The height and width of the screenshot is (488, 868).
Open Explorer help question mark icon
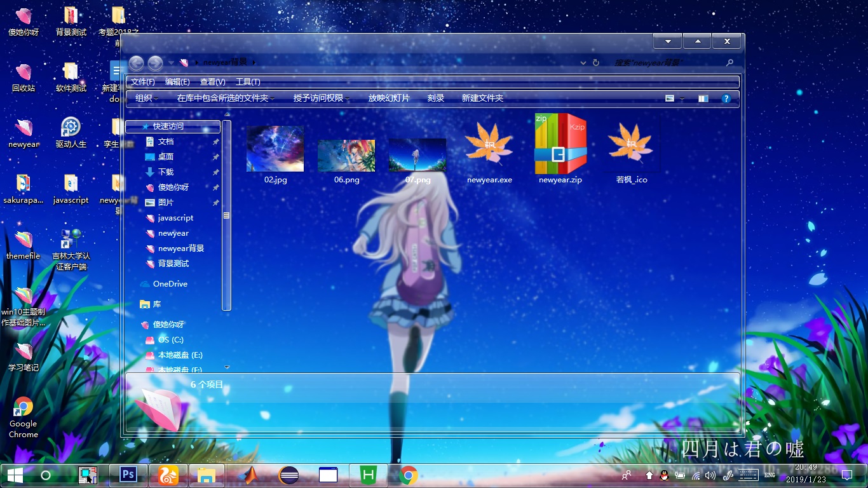(726, 98)
